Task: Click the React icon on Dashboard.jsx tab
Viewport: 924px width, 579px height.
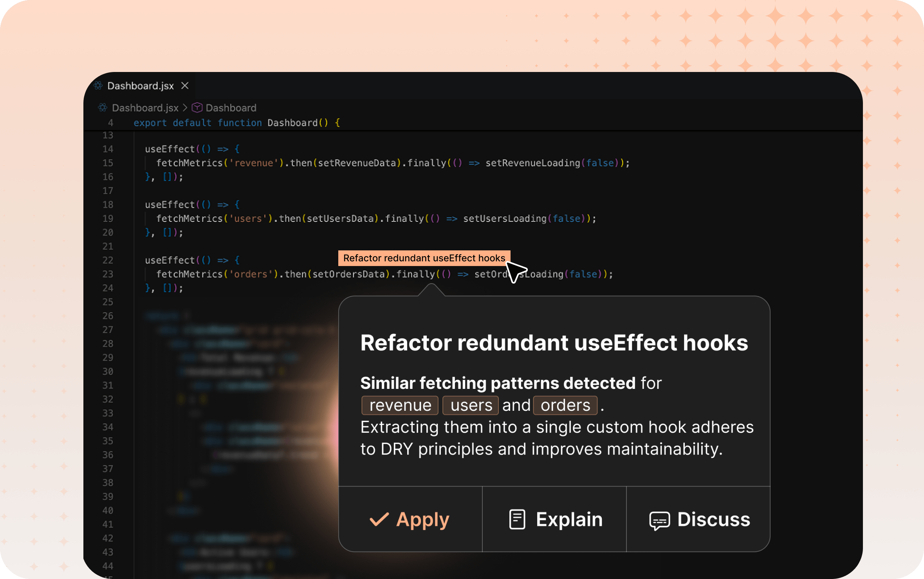Action: pyautogui.click(x=98, y=86)
